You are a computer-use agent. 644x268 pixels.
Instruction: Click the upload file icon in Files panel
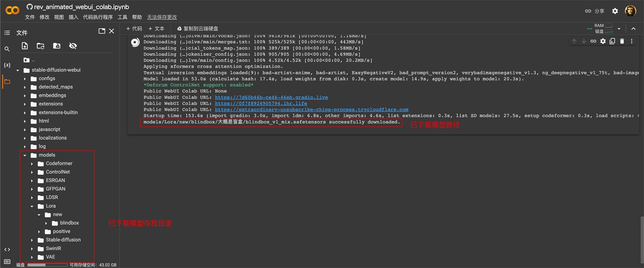[x=25, y=46]
